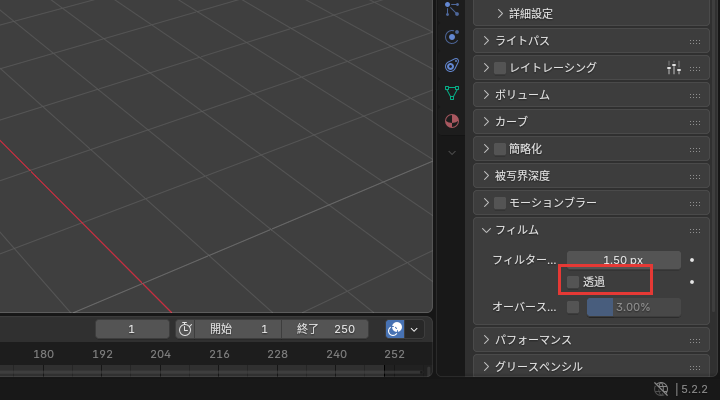Open the Particles properties tab icon
This screenshot has height=400, width=720.
click(452, 9)
